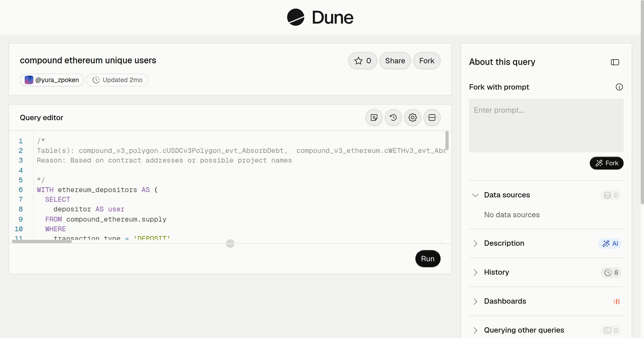Viewport: 644px width, 338px height.
Task: Share this query
Action: 395,61
